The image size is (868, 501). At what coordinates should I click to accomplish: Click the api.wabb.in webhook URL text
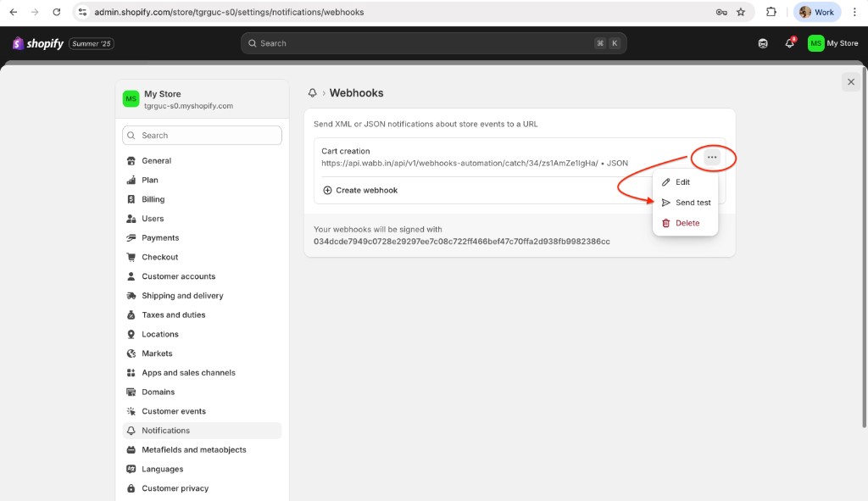click(x=459, y=164)
